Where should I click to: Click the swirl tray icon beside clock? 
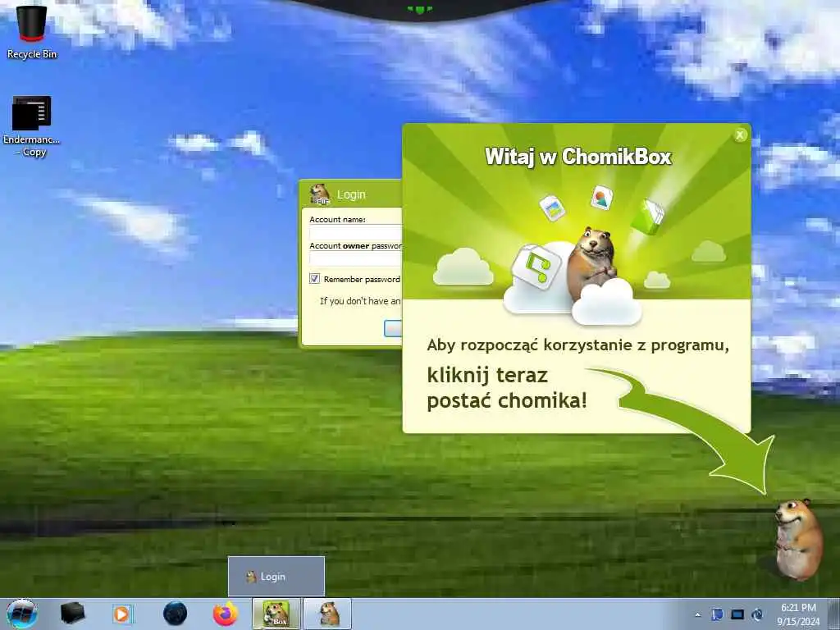coord(757,614)
